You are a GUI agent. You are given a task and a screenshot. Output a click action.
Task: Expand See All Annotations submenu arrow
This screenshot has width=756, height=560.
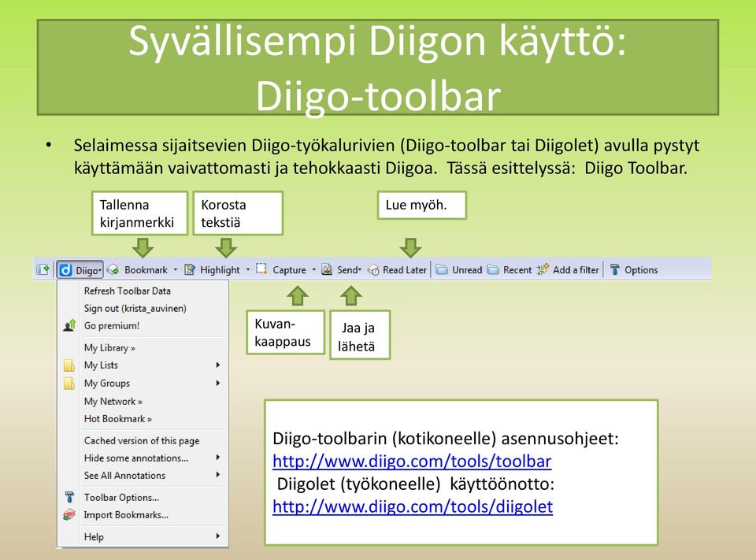(218, 475)
